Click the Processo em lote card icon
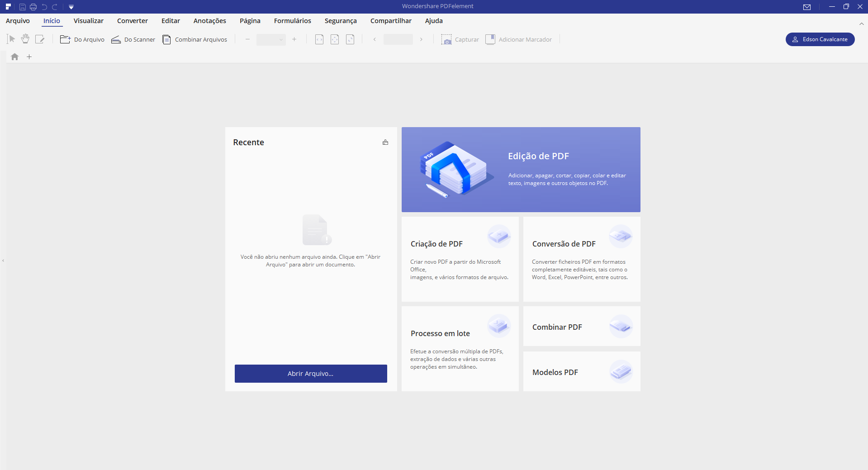This screenshot has width=868, height=470. 499,326
